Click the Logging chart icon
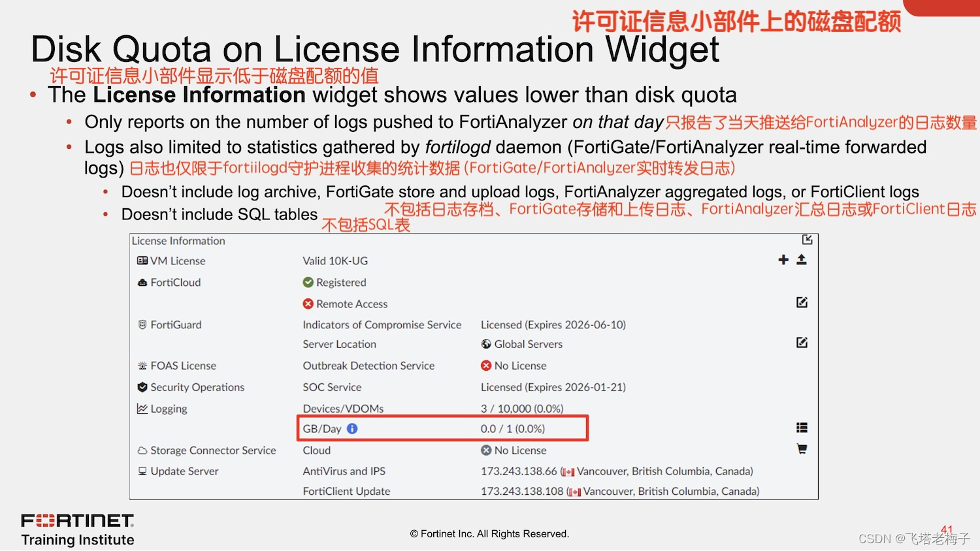The height and width of the screenshot is (551, 980). click(142, 409)
